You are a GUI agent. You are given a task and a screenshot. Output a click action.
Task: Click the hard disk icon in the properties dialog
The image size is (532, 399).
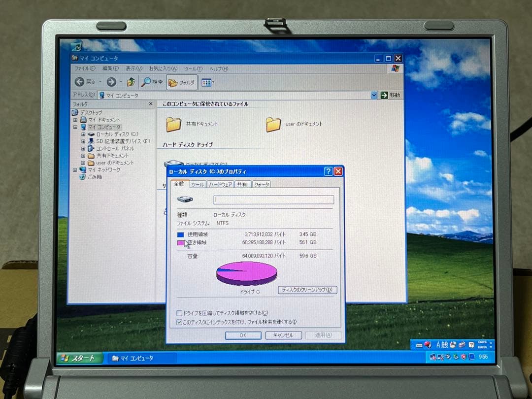pos(185,199)
